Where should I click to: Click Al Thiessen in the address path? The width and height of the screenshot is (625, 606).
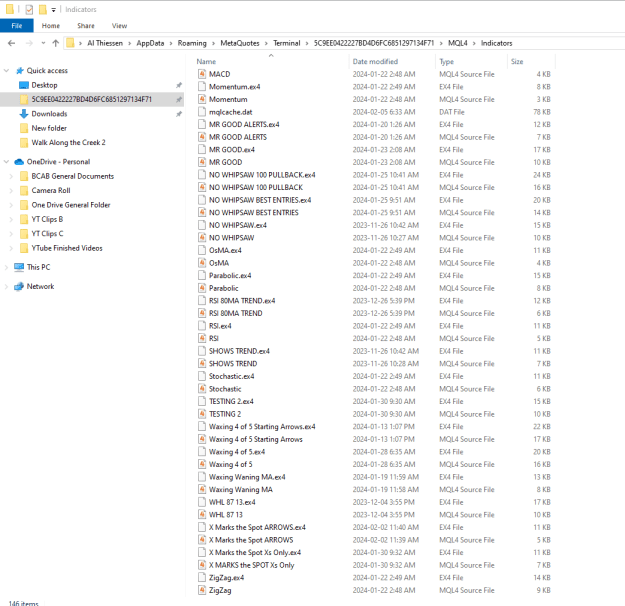[x=105, y=43]
